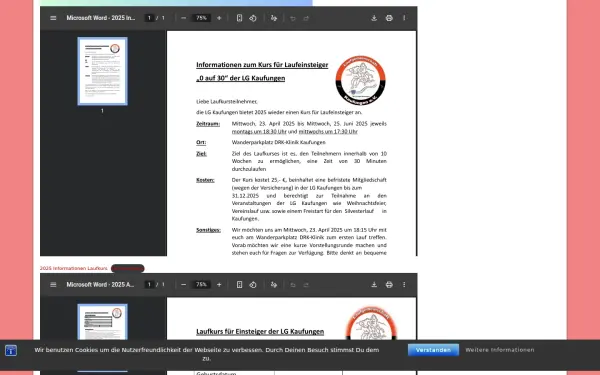
Task: Click the heading 'Laufkurs für Einsteiger der LG Kaufungen'
Action: [x=260, y=331]
